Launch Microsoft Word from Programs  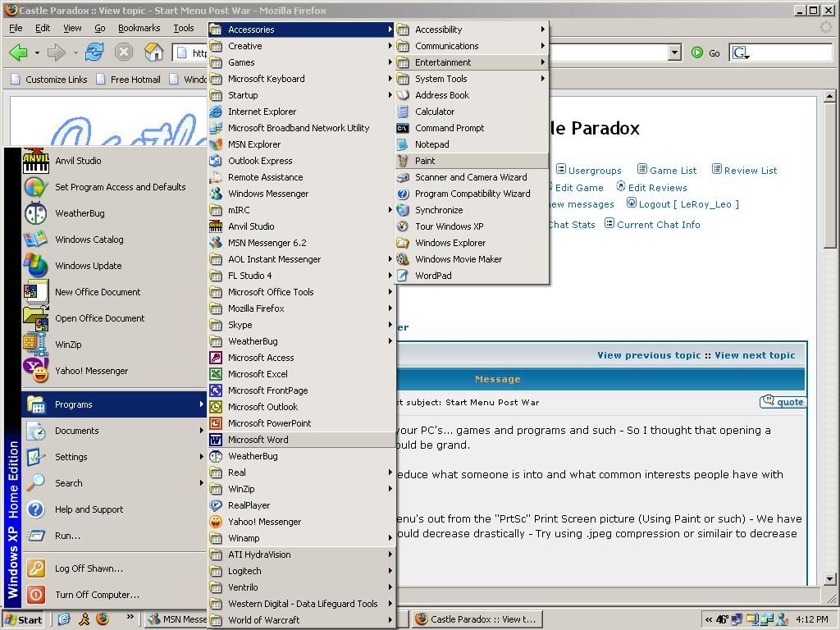(302, 440)
